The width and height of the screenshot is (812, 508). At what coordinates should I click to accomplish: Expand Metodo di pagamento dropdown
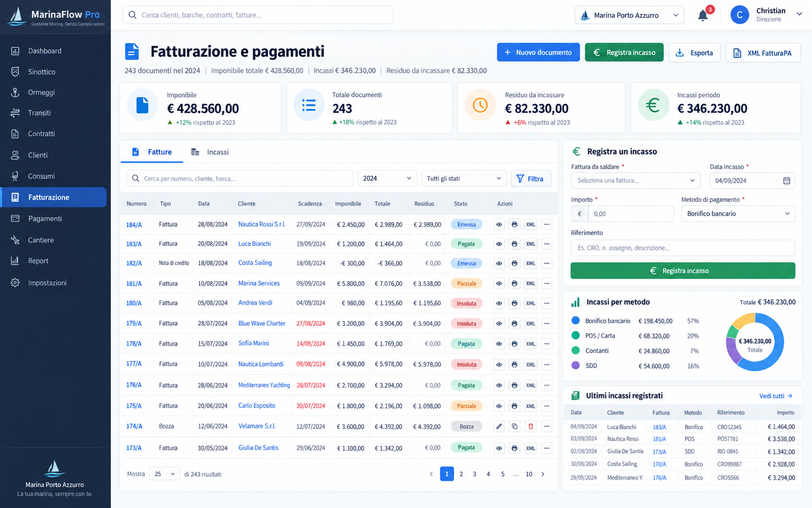point(738,214)
